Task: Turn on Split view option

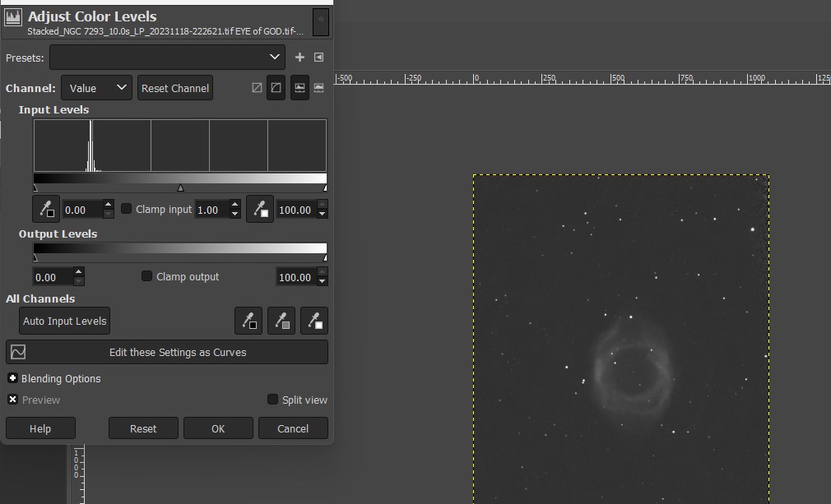Action: click(273, 400)
